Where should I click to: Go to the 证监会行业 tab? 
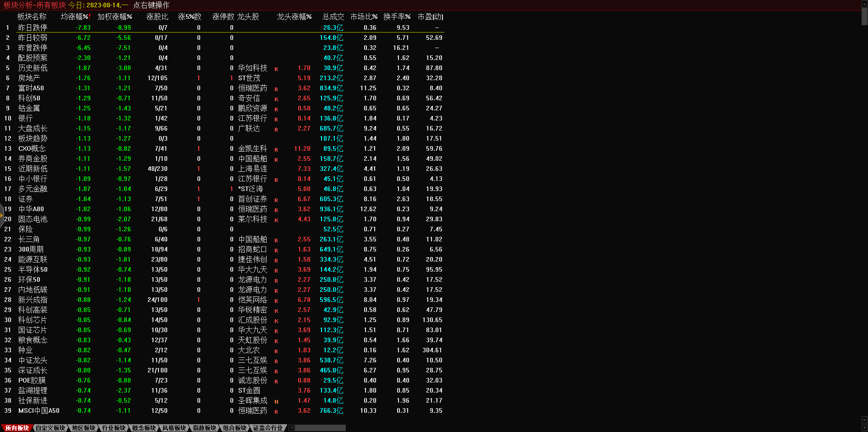coord(268,428)
